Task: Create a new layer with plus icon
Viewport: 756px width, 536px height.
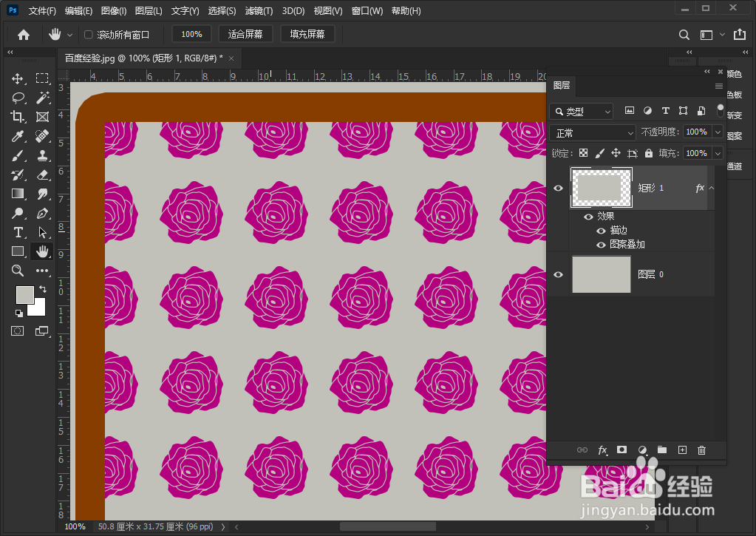Action: tap(682, 450)
